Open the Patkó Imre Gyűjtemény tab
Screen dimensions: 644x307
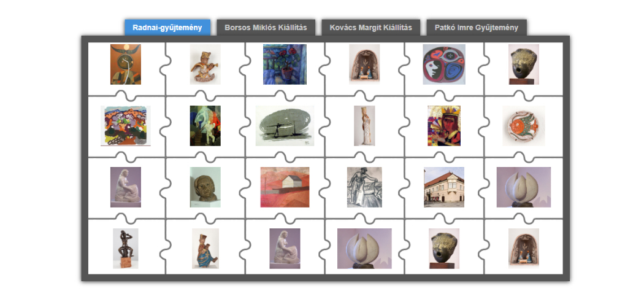click(x=477, y=28)
